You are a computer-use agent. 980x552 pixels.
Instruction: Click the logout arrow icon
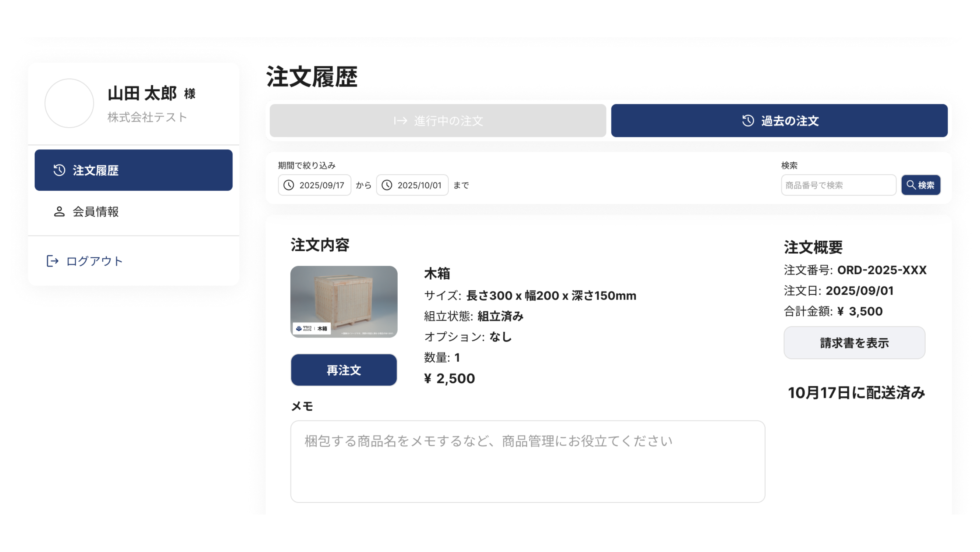pyautogui.click(x=53, y=261)
